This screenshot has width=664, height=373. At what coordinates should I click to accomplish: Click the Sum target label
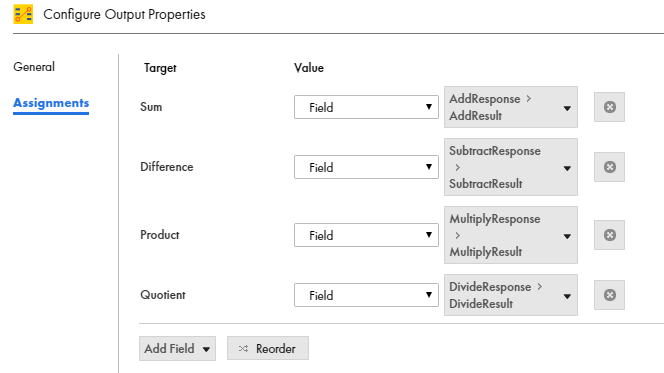tap(151, 107)
